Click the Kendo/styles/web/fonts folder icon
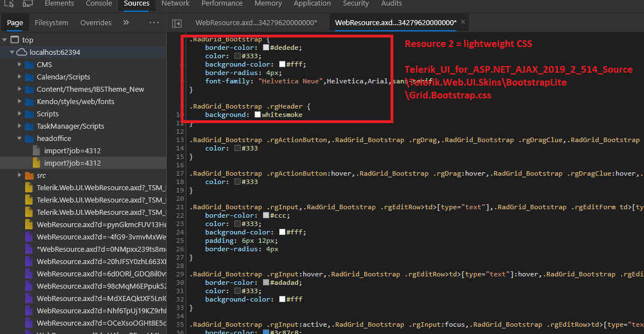The height and width of the screenshot is (334, 644). [29, 101]
